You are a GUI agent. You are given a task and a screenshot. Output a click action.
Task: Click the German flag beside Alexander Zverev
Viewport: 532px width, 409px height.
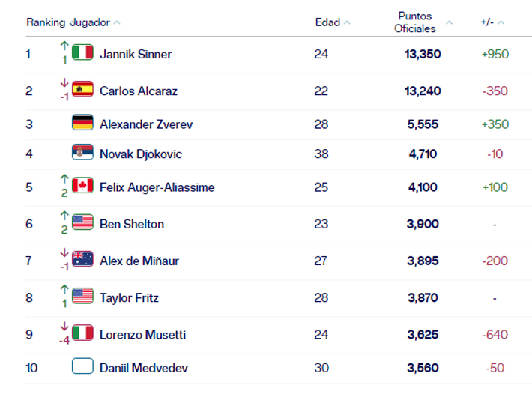point(82,124)
